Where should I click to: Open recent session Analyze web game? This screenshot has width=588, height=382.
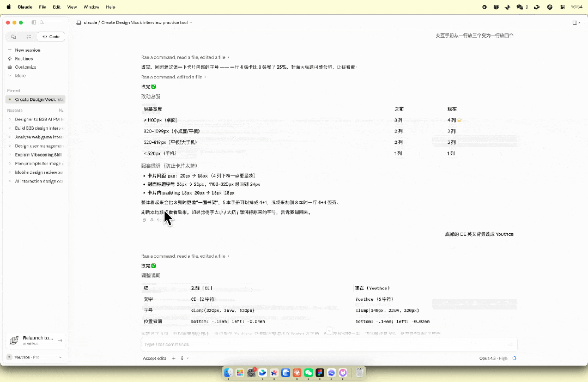(35, 137)
